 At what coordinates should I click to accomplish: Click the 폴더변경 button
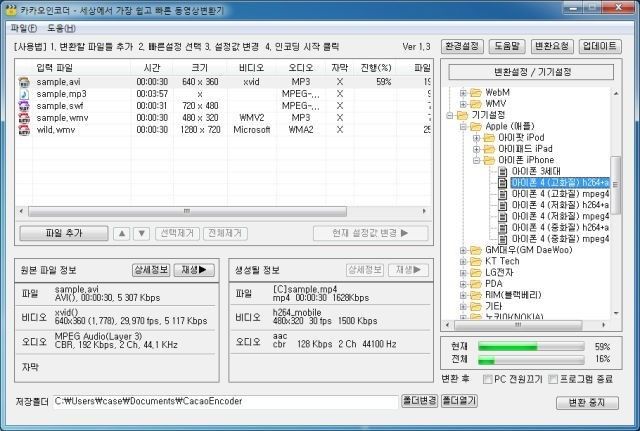(419, 401)
